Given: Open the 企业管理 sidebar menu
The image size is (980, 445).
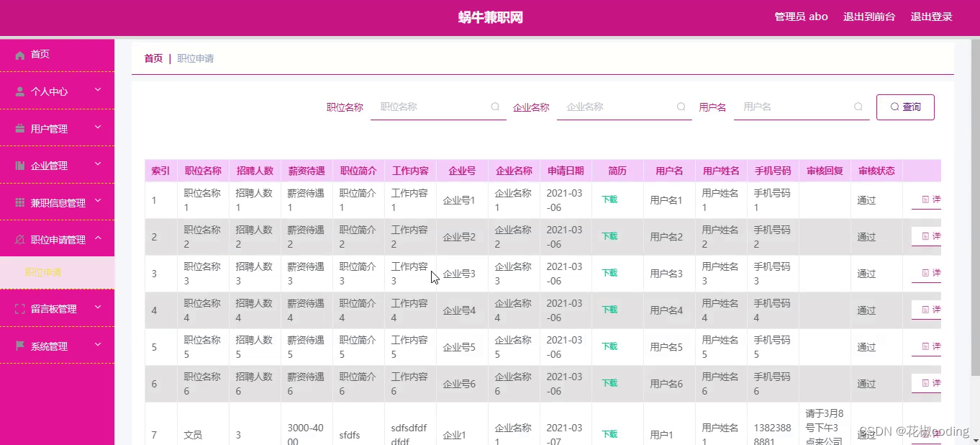Looking at the screenshot, I should point(57,166).
